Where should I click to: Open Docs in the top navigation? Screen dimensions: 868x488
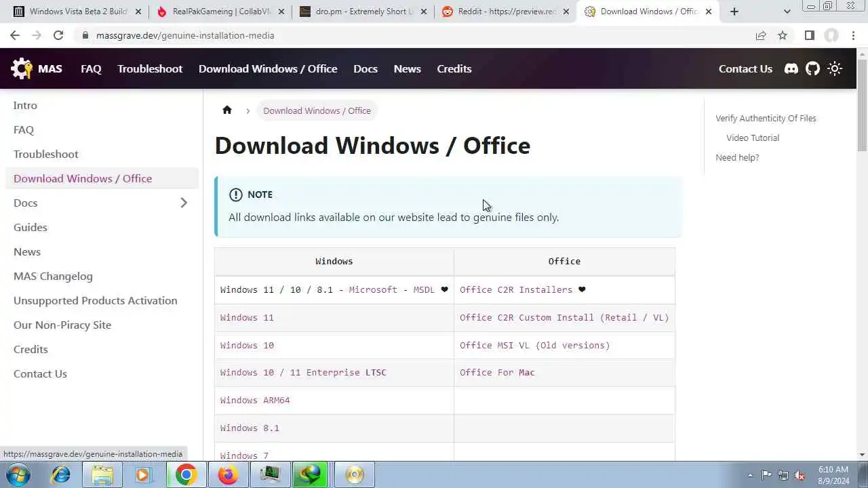(366, 68)
